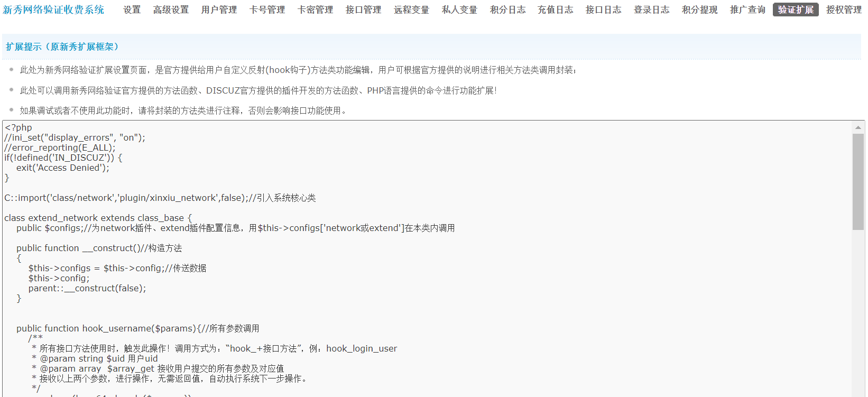Navigate to 远程变量 tab
Viewport: 868px width, 397px height.
coord(411,10)
